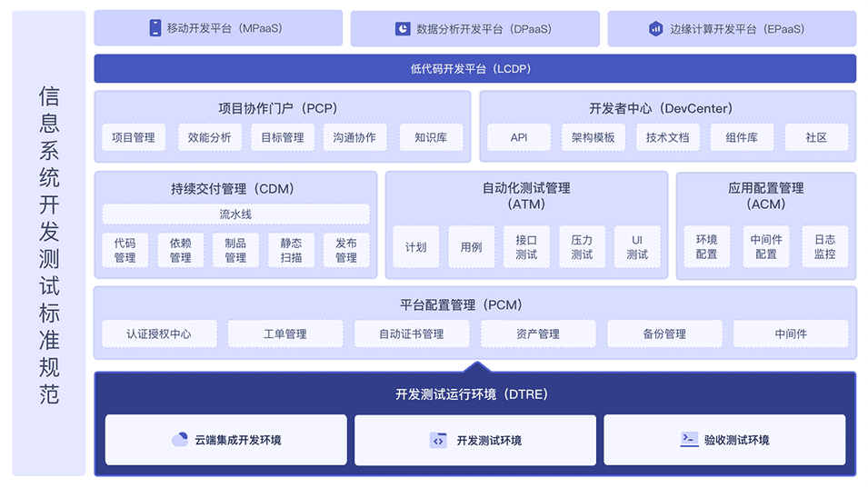
Task: Select 社区 box
Action: pyautogui.click(x=816, y=137)
